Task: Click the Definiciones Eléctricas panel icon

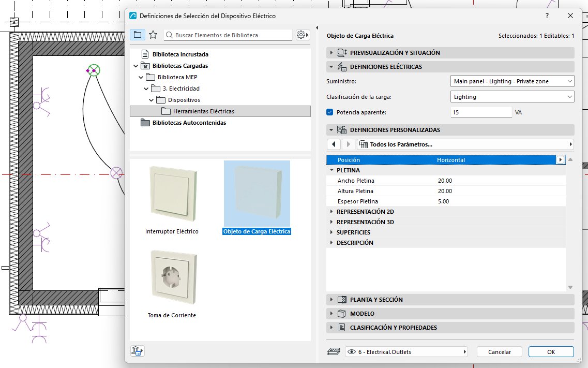Action: tap(342, 67)
